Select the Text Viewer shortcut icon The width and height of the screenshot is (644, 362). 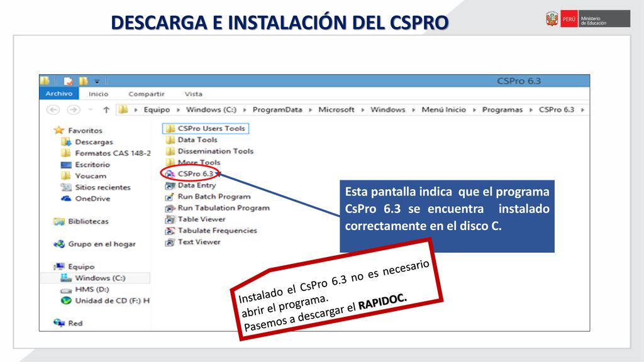pos(170,242)
